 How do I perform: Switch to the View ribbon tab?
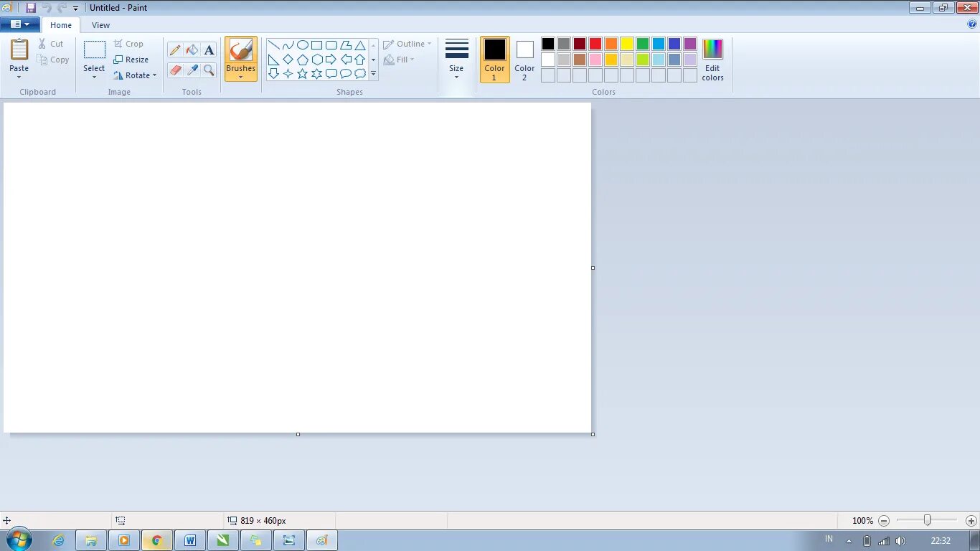pos(100,25)
